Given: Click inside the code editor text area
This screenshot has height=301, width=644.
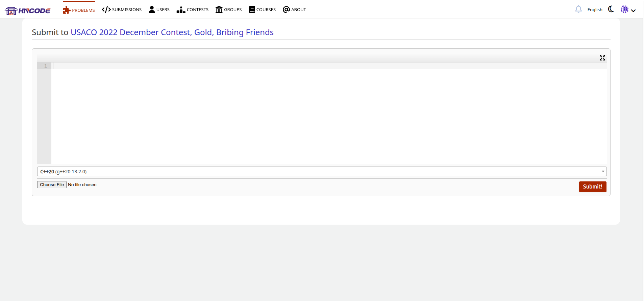Looking at the screenshot, I should point(329,113).
